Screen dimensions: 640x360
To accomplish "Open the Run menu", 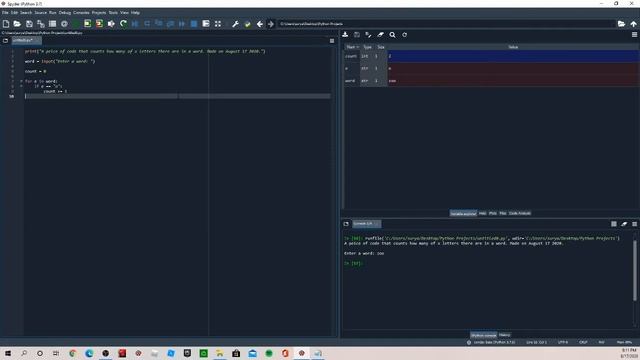I will point(53,13).
